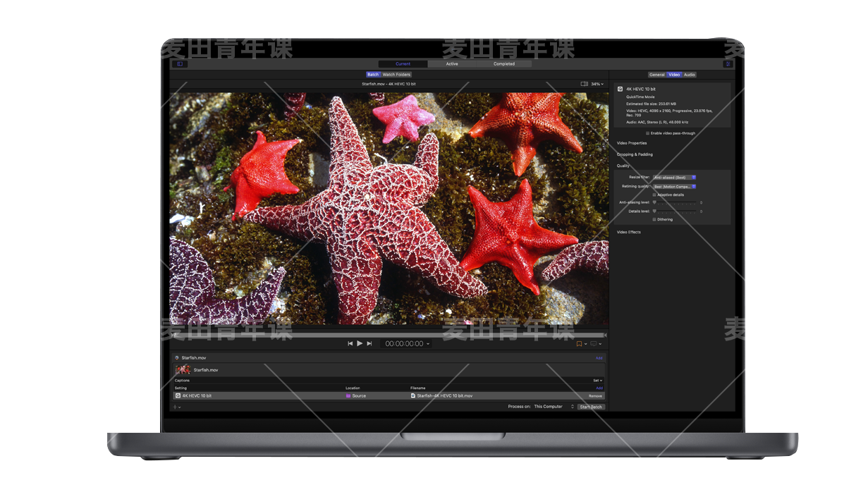Toggle the settings and locations sidebar icon
The image size is (868, 480).
[x=180, y=63]
